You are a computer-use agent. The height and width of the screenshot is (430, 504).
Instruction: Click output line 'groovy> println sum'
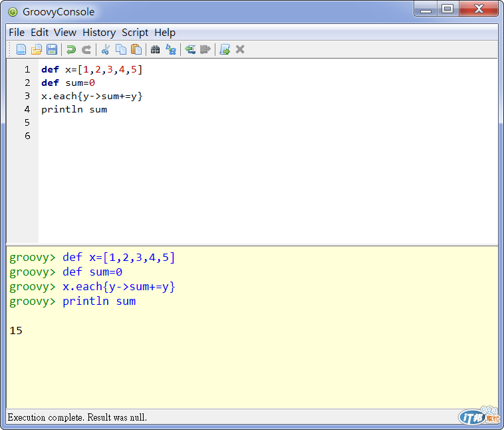point(72,302)
